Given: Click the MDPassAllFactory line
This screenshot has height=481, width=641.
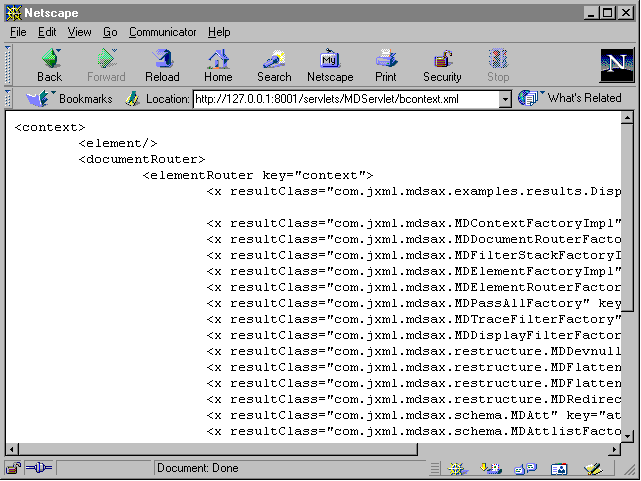Looking at the screenshot, I should [414, 304].
